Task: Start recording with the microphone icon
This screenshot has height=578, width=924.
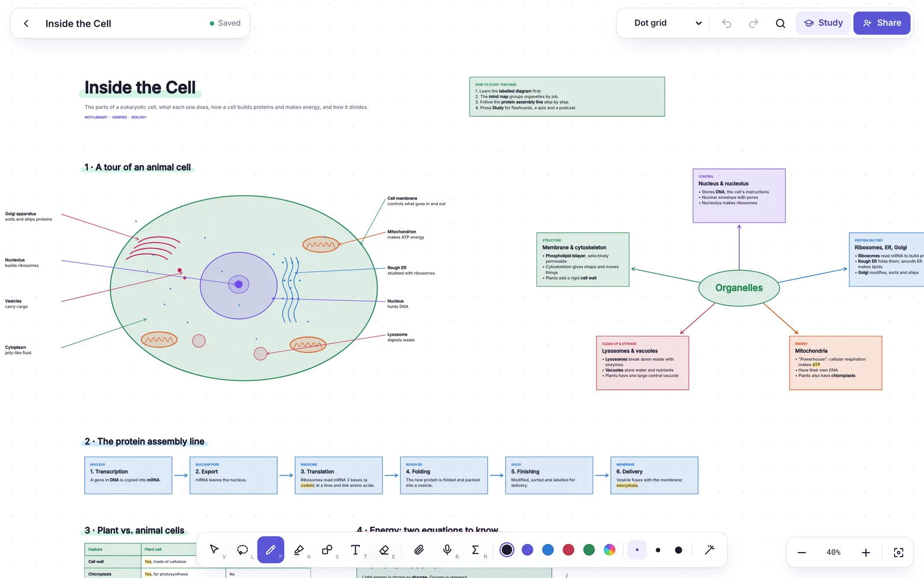Action: click(x=447, y=550)
